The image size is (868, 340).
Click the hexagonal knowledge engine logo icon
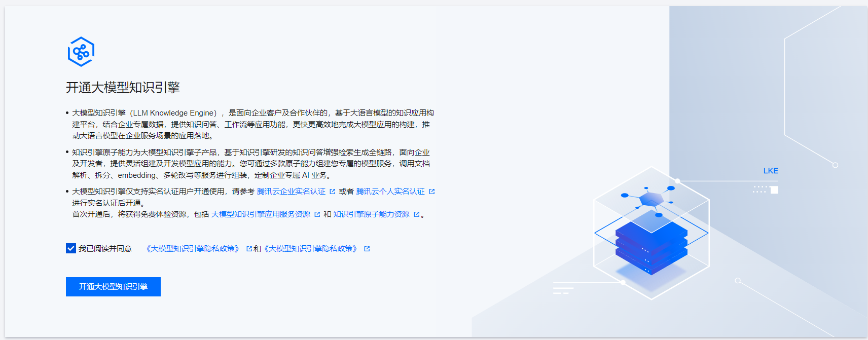click(81, 51)
